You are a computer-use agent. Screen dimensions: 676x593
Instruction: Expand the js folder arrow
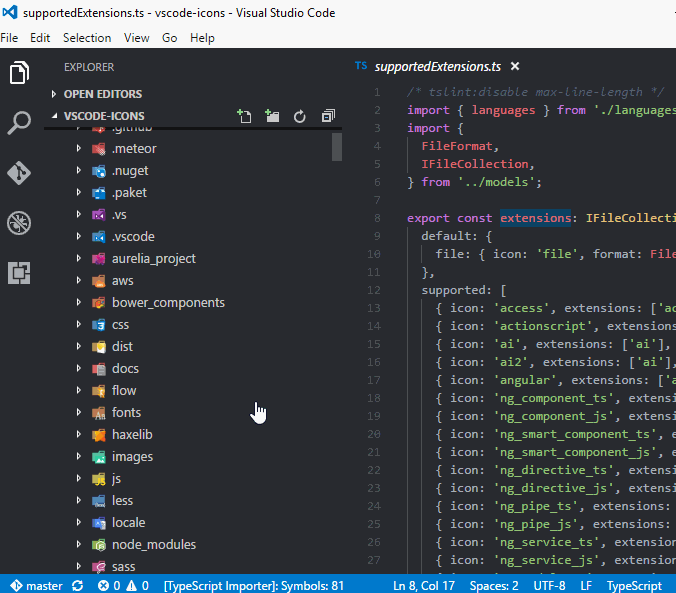click(78, 478)
